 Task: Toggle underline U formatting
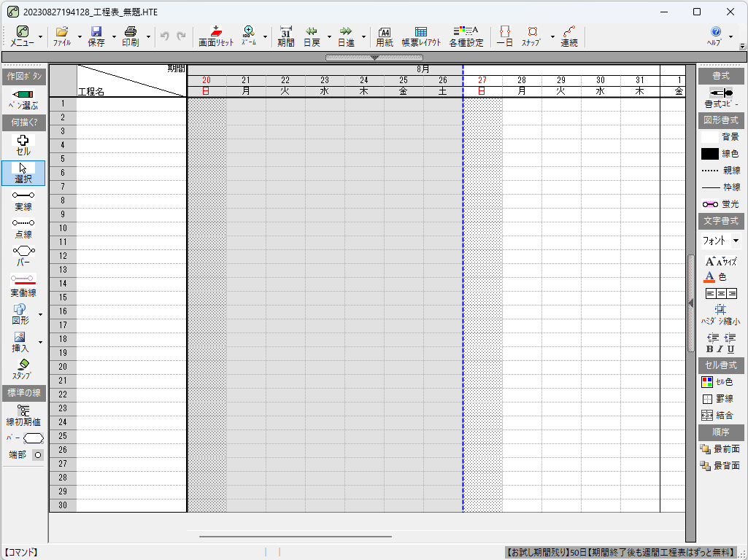point(730,349)
